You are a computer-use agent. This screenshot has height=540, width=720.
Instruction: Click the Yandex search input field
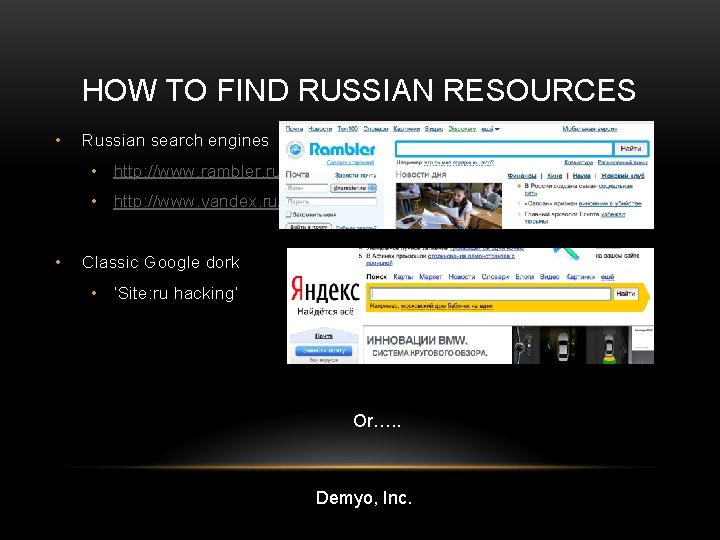pos(490,294)
